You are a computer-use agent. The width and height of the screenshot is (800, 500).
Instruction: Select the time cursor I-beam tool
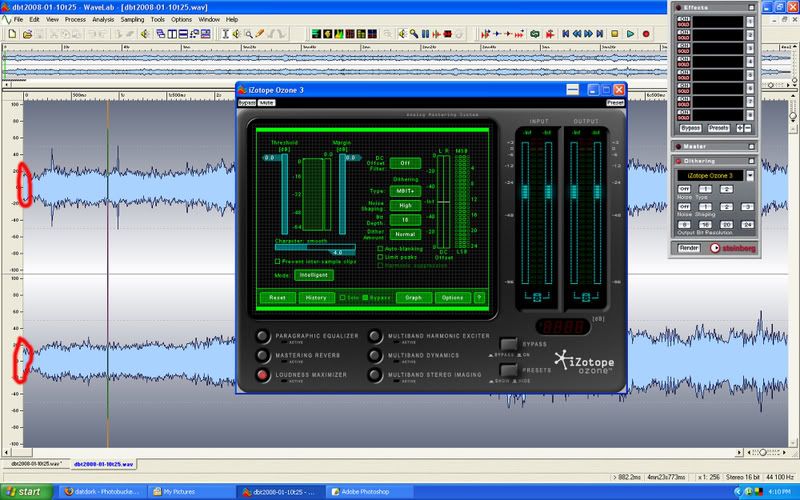tap(225, 34)
